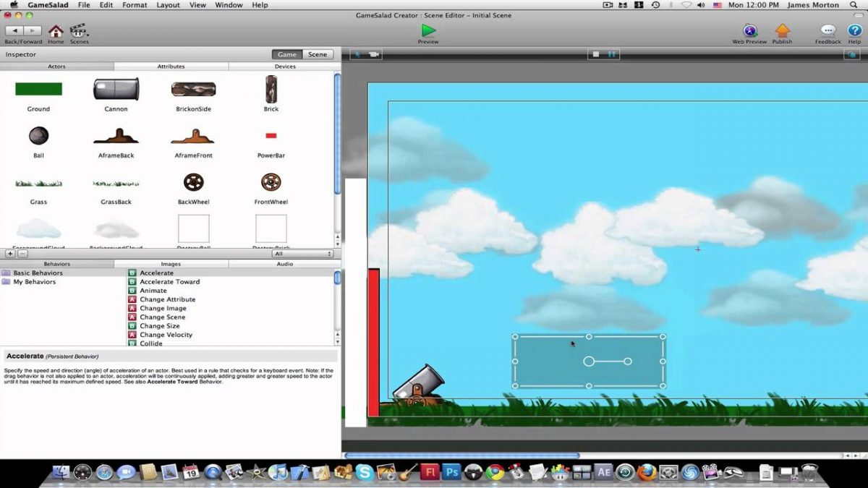Click the Ground actor's green swatch
This screenshot has height=488, width=868.
click(38, 87)
